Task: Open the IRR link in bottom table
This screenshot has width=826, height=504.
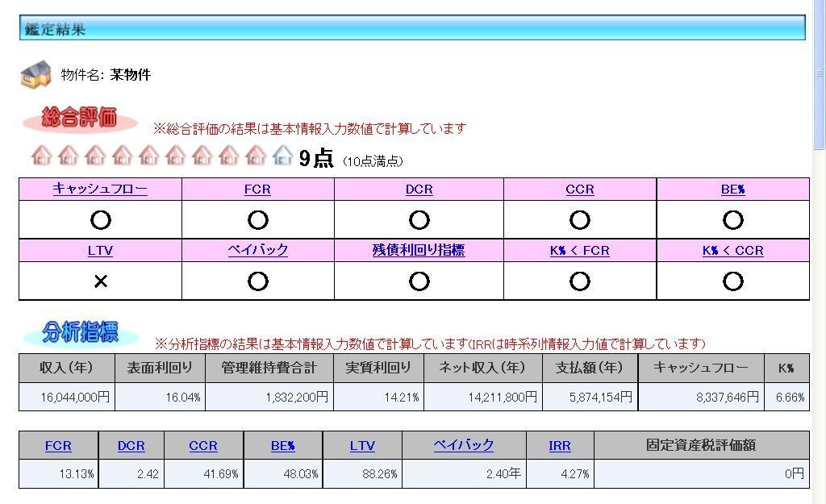Action: click(x=559, y=445)
